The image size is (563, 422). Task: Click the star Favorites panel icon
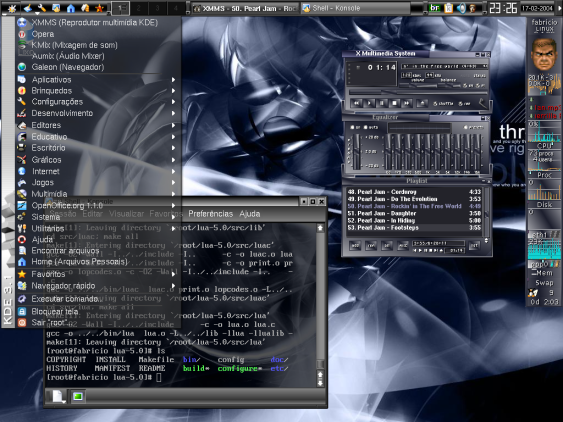(x=99, y=8)
